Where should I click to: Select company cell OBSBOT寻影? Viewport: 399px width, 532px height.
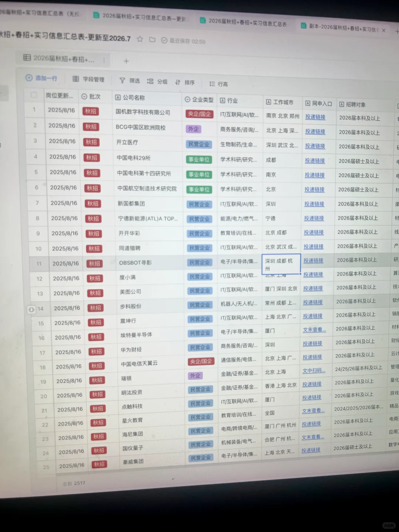(150, 263)
